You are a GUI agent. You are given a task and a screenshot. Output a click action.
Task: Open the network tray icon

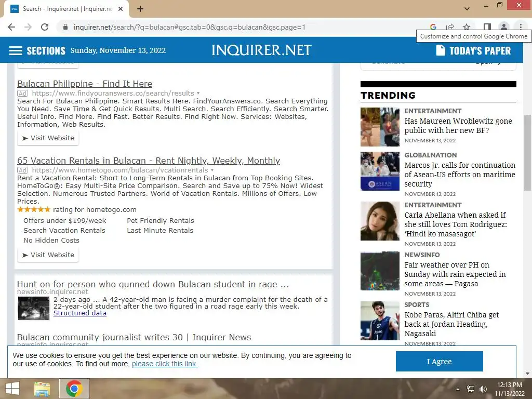pyautogui.click(x=471, y=389)
